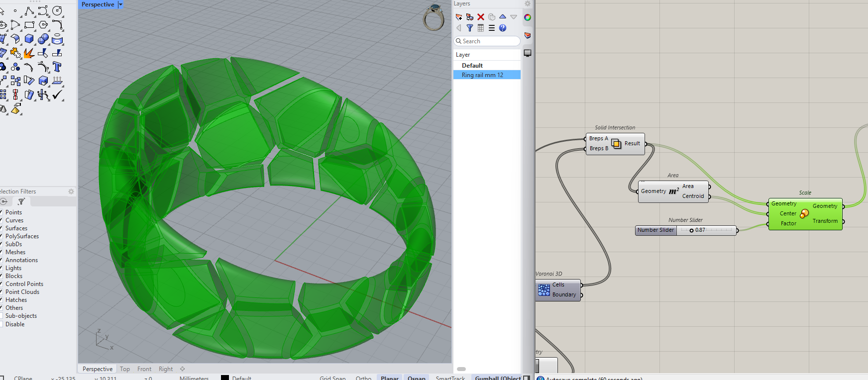
Task: Select the Boolean Union spheres tool
Action: 43,39
